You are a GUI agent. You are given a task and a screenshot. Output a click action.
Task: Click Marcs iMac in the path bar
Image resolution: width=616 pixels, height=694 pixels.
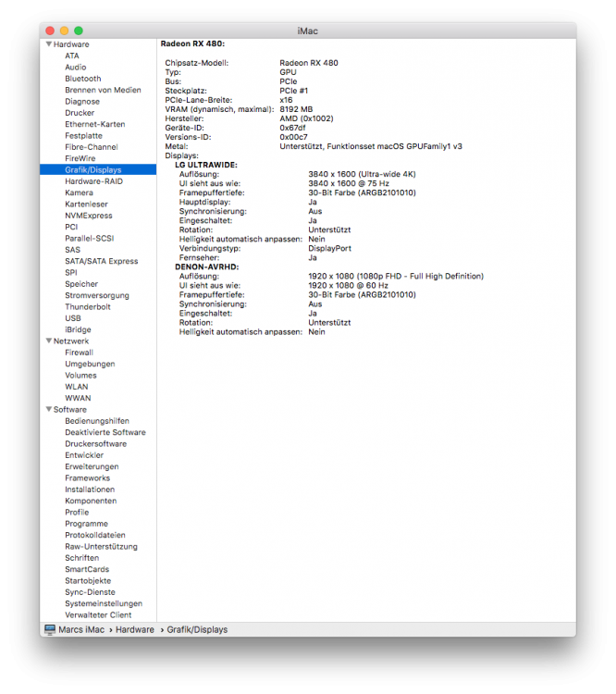81,629
